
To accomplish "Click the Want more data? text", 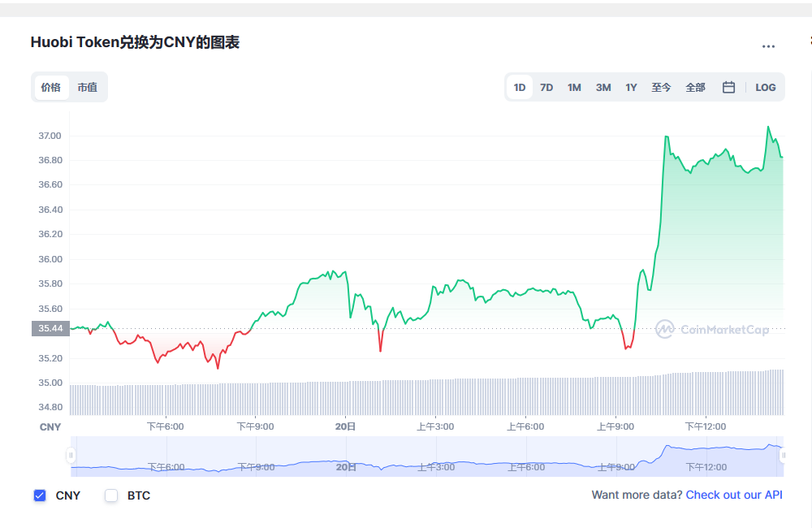I will coord(637,495).
